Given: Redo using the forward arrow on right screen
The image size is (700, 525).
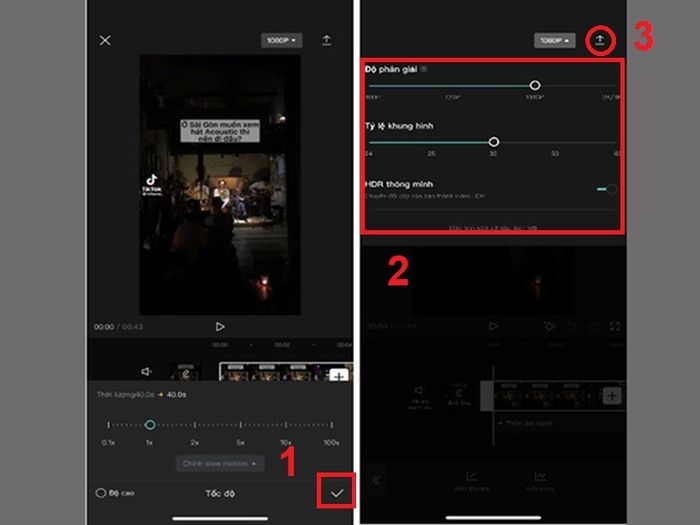Looking at the screenshot, I should [x=593, y=327].
